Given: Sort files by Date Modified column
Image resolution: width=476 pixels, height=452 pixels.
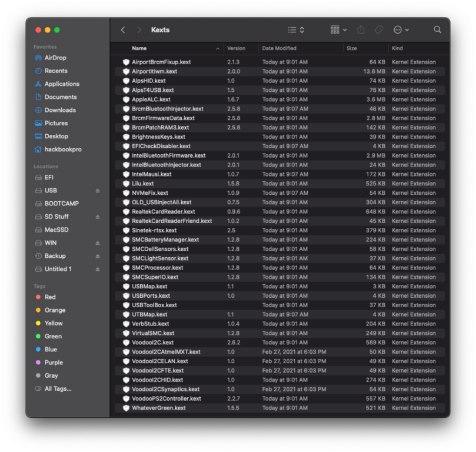Looking at the screenshot, I should click(x=279, y=48).
